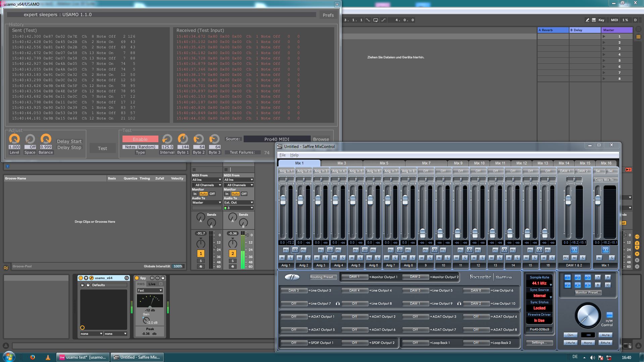This screenshot has width=644, height=362.
Task: Open Prefs in USAMO window
Action: pyautogui.click(x=328, y=15)
